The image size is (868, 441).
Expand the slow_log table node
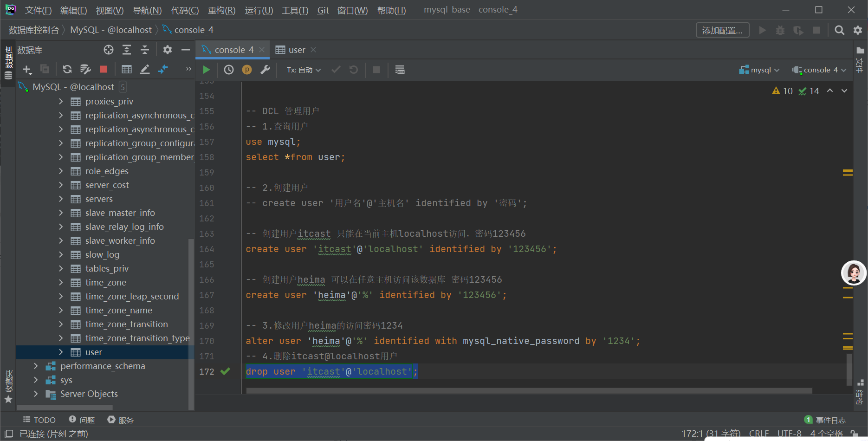61,254
